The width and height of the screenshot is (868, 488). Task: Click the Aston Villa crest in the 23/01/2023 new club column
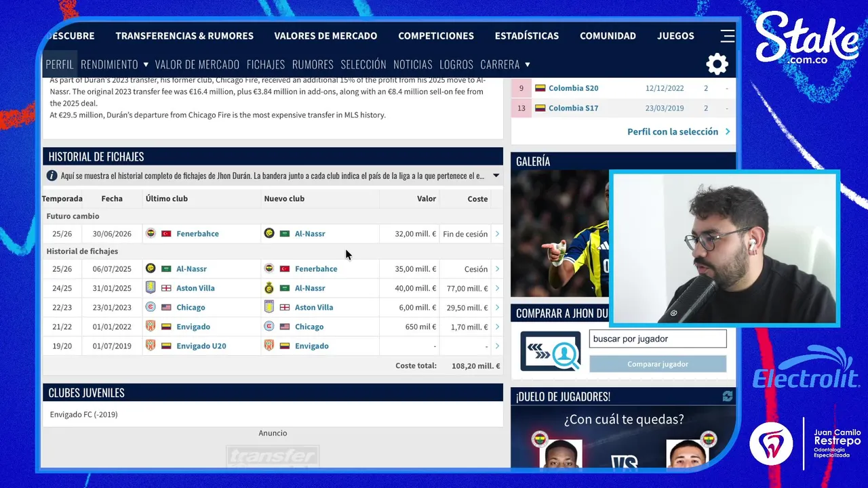(x=269, y=307)
